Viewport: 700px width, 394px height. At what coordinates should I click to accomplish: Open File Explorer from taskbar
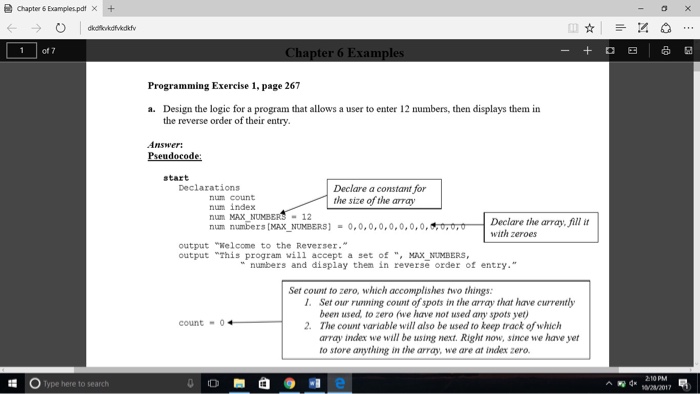pyautogui.click(x=239, y=383)
